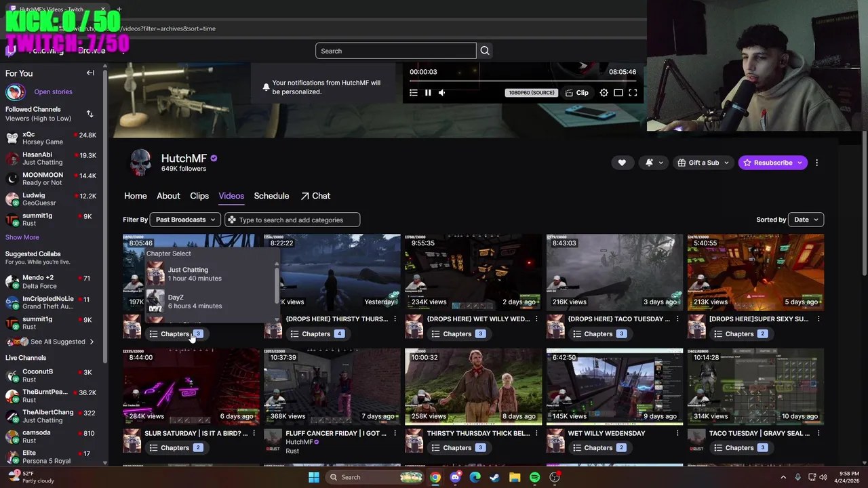Open Ludwig avatar in sidebar
Screen dimensions: 868x488
point(12,199)
